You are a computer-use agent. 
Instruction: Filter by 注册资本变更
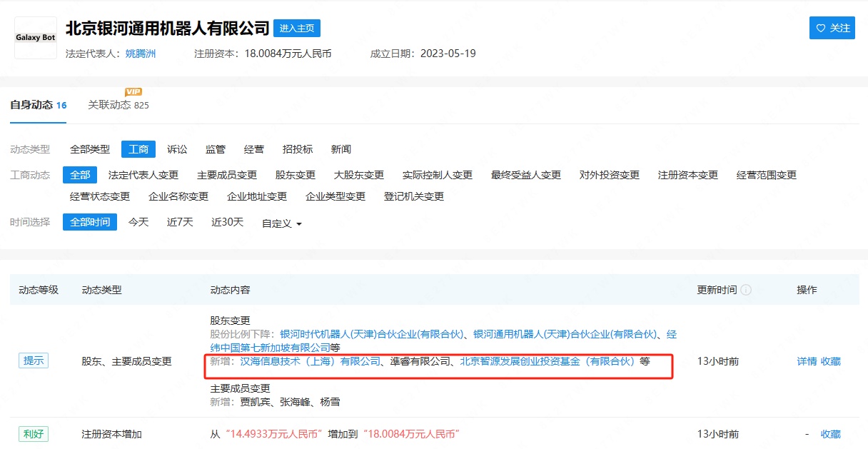[688, 175]
